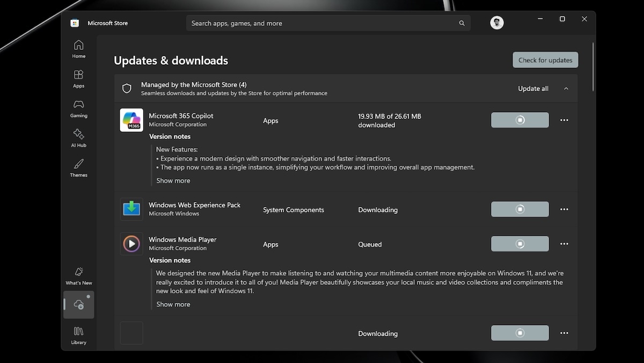Click 'System Components' category text

click(x=294, y=210)
